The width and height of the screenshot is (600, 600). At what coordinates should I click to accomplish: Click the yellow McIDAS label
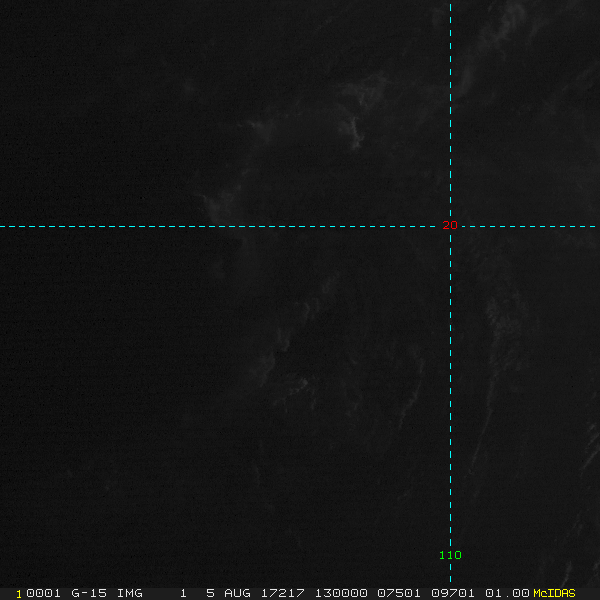click(x=554, y=593)
